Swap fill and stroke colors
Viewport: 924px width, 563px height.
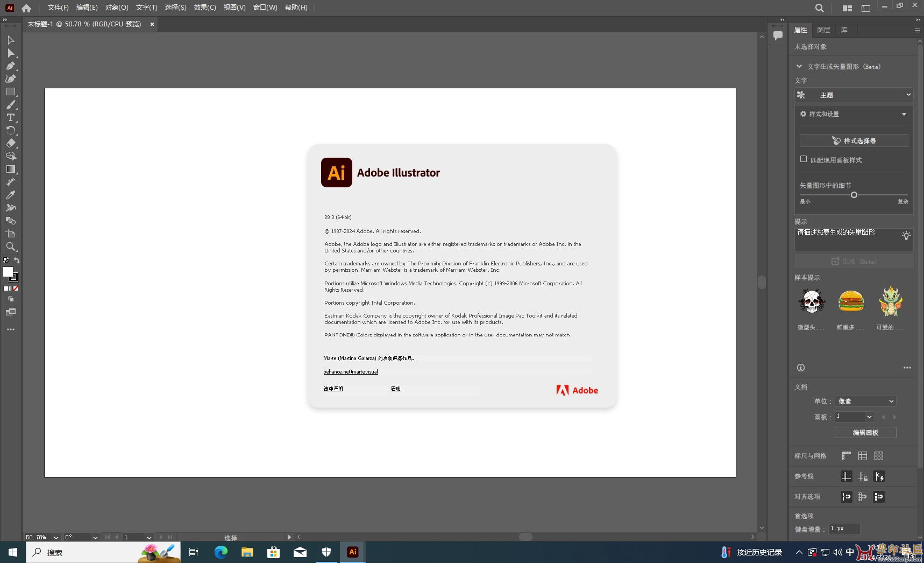[x=17, y=261]
